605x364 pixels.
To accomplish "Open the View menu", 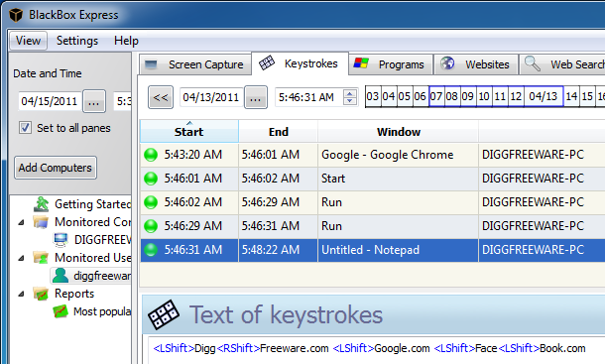I will (28, 41).
